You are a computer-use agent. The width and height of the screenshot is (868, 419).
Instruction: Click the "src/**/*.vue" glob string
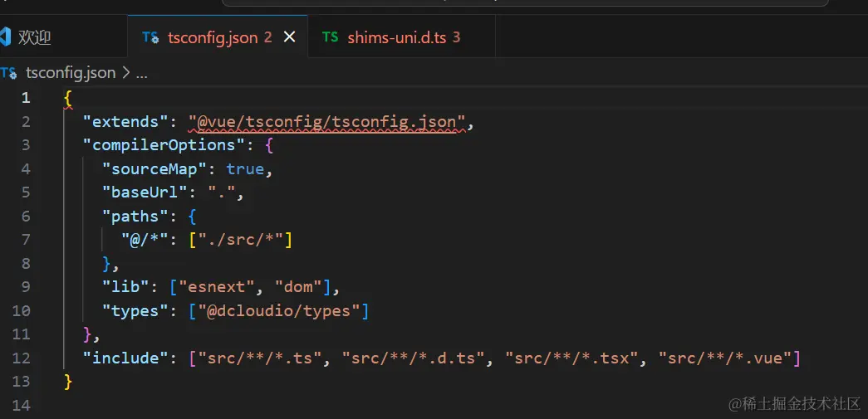(x=725, y=358)
